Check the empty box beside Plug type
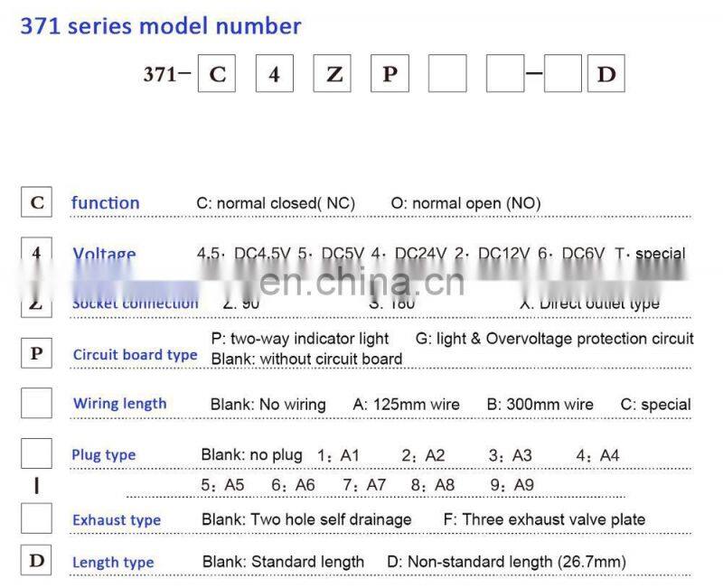Screen dimensions: 723x588 (36, 453)
